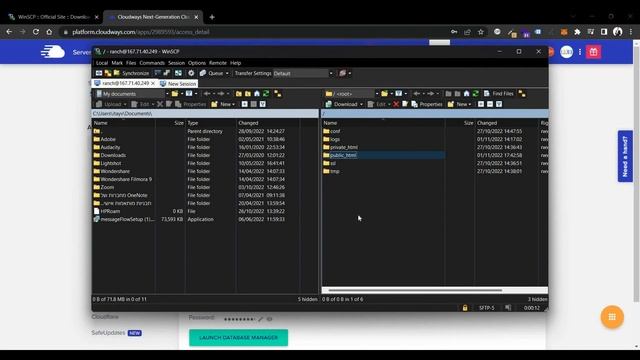The image size is (640, 360).
Task: Click the remote synchronize browsing tree icon
Action: [x=522, y=94]
